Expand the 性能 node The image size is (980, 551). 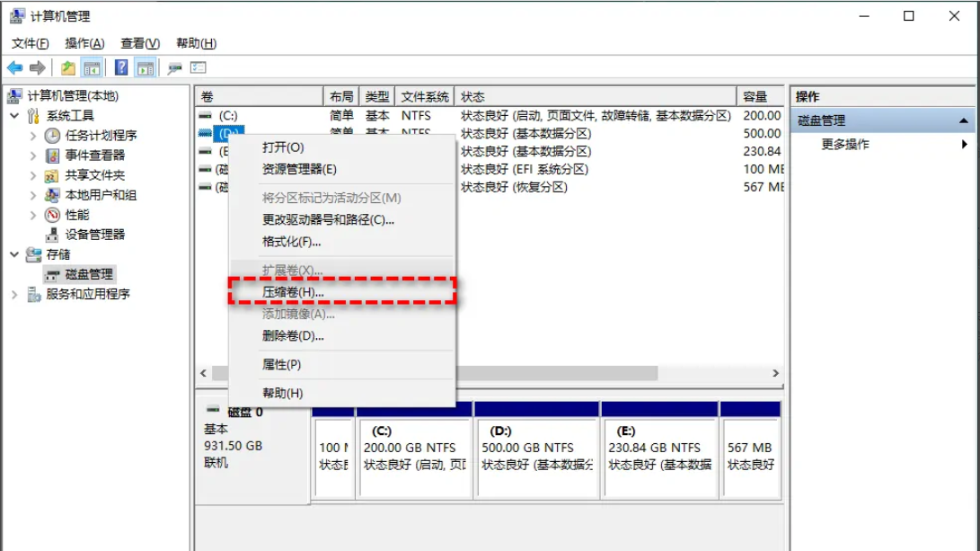[33, 215]
